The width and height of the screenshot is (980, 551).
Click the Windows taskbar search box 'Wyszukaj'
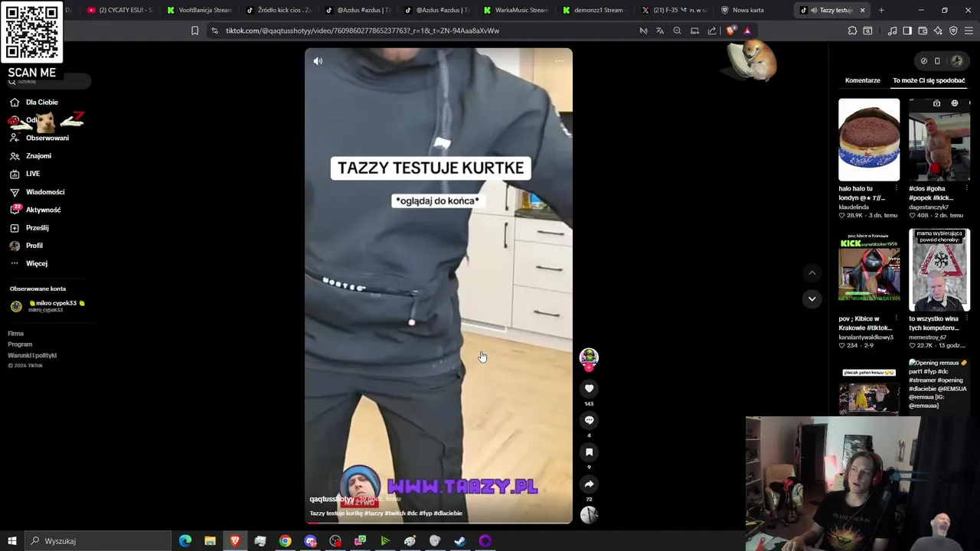[100, 541]
